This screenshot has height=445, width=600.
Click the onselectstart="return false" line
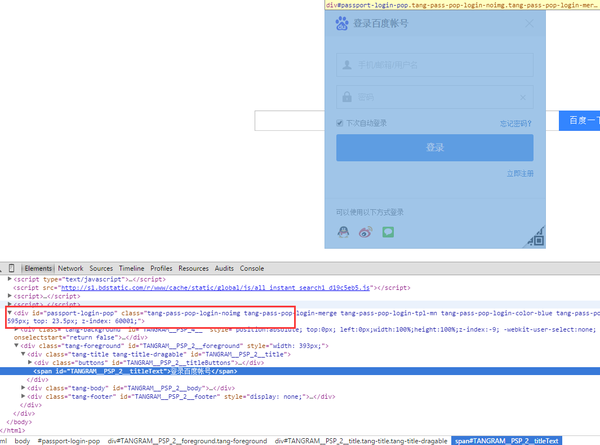click(x=80, y=337)
